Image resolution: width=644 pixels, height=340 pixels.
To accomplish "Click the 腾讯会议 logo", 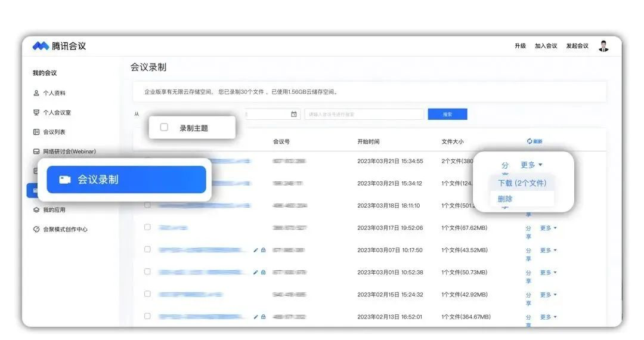I will click(60, 46).
